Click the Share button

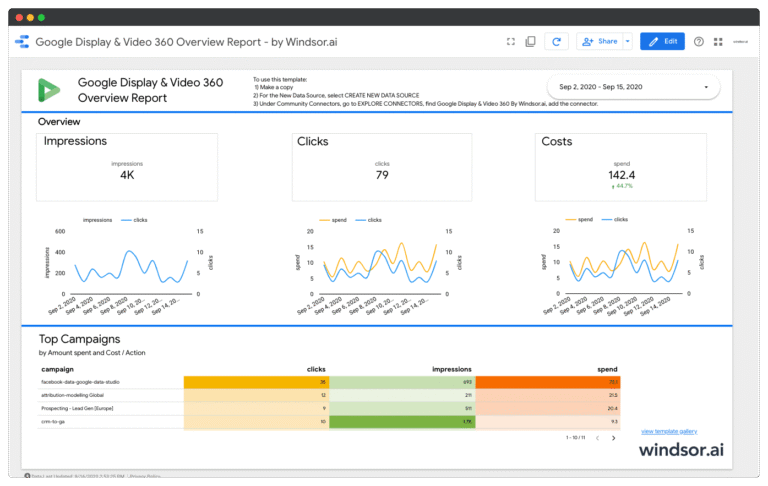coord(600,42)
